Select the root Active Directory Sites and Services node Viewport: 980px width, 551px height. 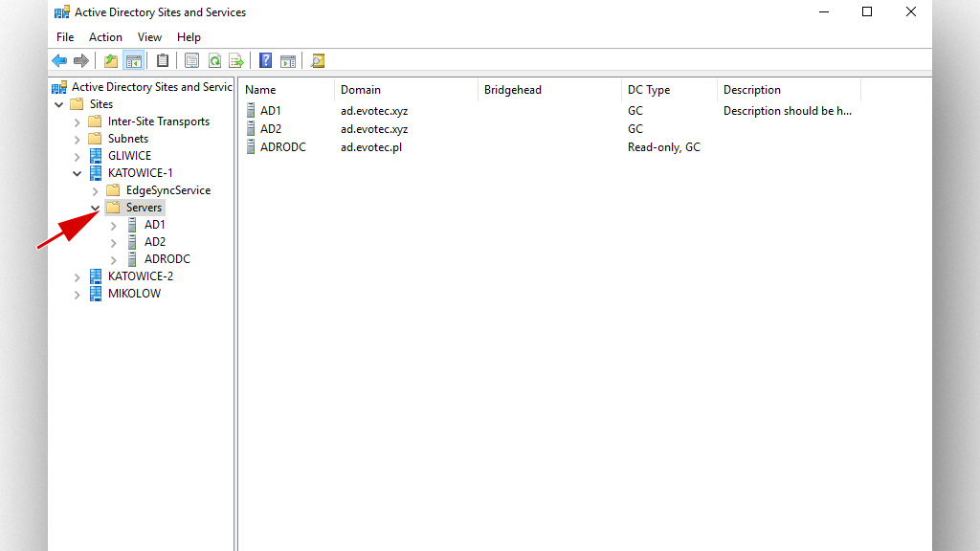pyautogui.click(x=152, y=87)
